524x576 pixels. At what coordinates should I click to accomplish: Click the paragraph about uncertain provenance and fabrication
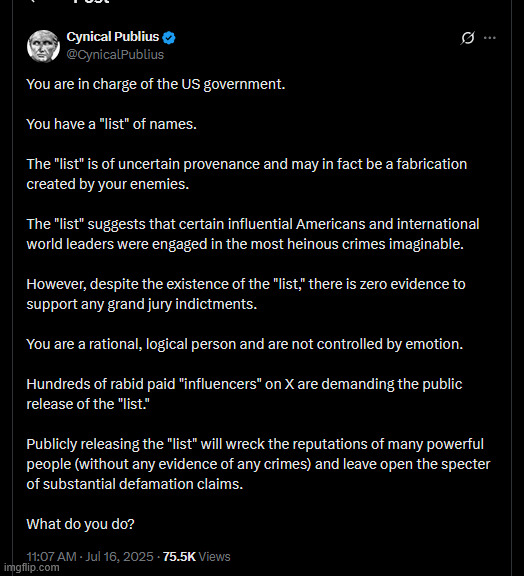point(247,174)
